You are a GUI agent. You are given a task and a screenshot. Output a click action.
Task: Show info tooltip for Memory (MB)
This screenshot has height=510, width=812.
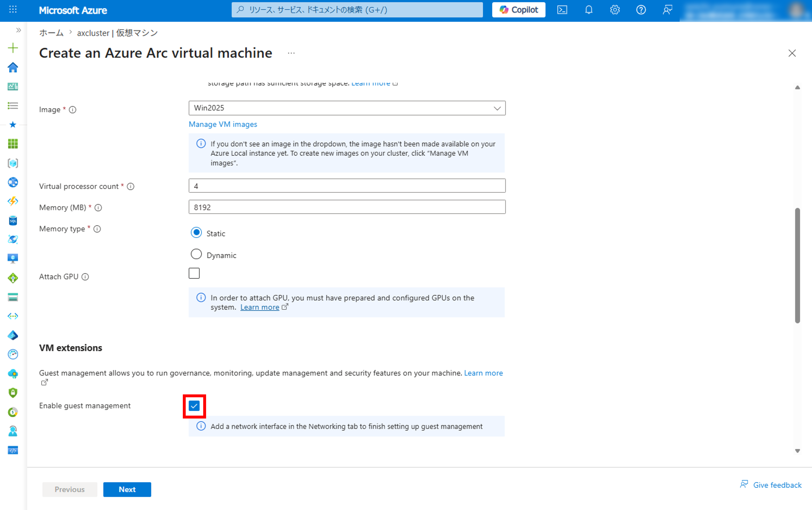[x=98, y=208]
